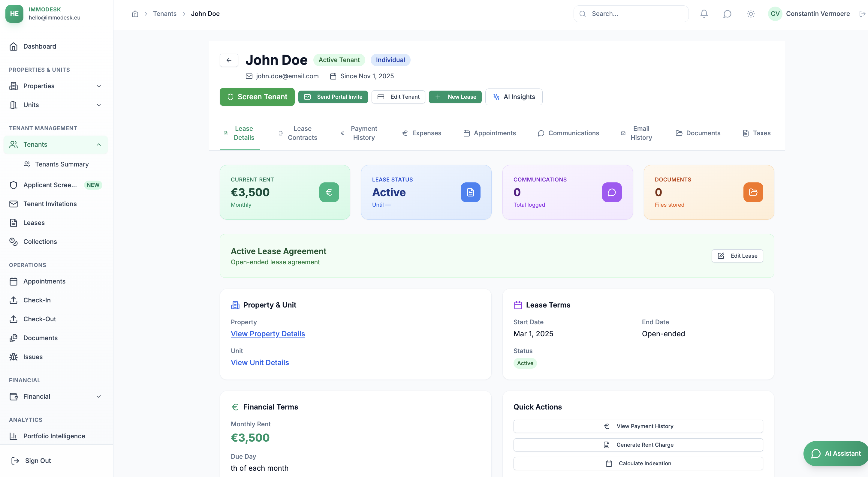Open the home breadcrumb icon
The height and width of the screenshot is (477, 868).
coord(135,13)
